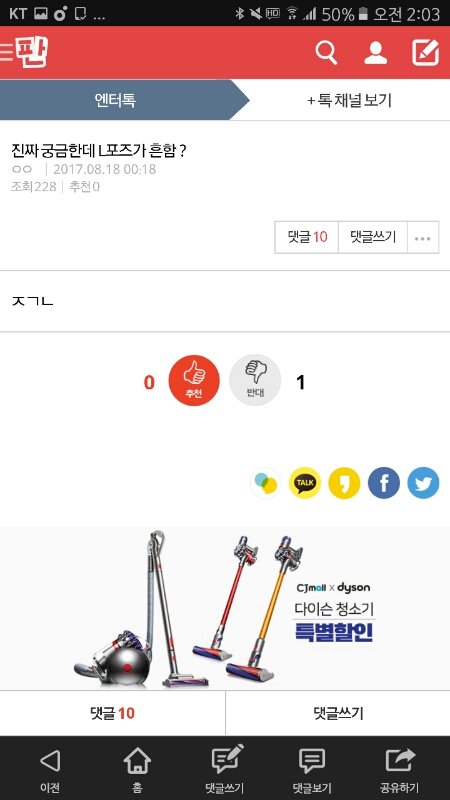Select the 엔터톡 tab

115,100
